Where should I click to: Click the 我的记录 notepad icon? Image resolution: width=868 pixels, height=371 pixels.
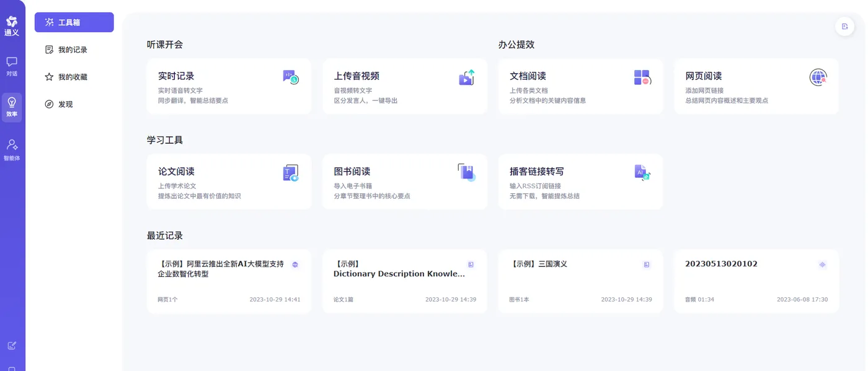tap(50, 50)
